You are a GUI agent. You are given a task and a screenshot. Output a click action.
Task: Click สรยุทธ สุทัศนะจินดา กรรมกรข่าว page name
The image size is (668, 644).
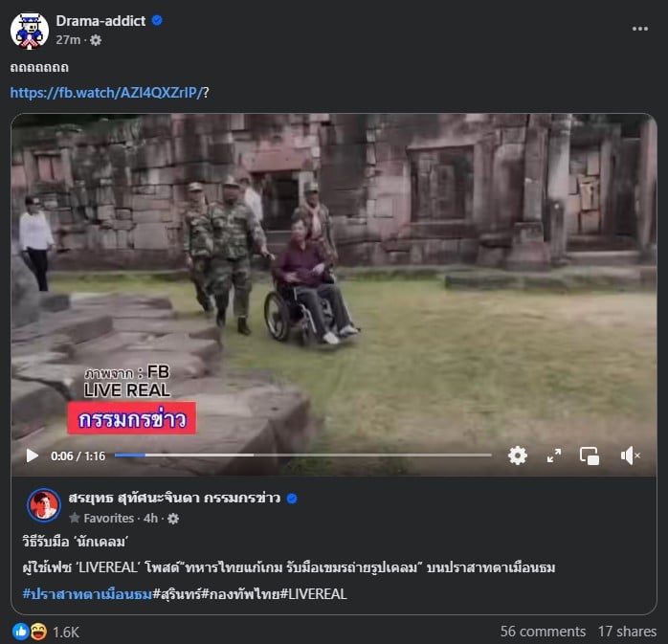pos(174,498)
